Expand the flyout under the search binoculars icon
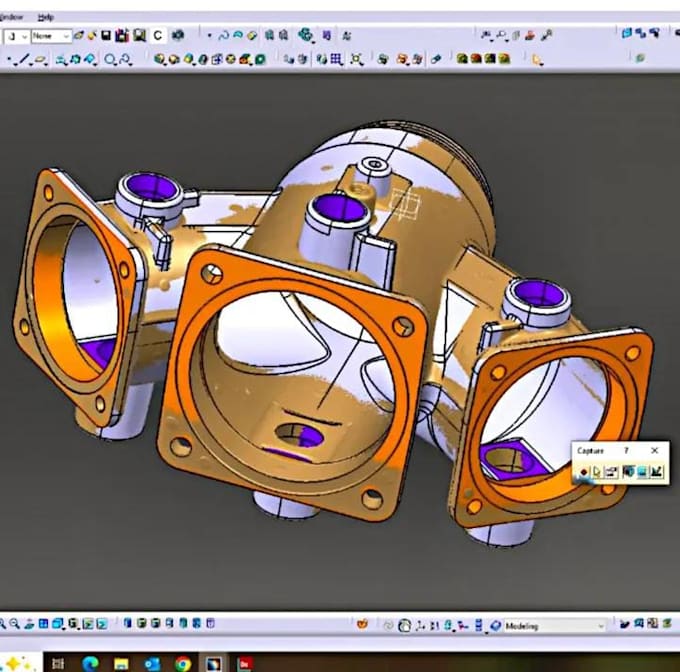This screenshot has height=672, width=680. [x=490, y=40]
